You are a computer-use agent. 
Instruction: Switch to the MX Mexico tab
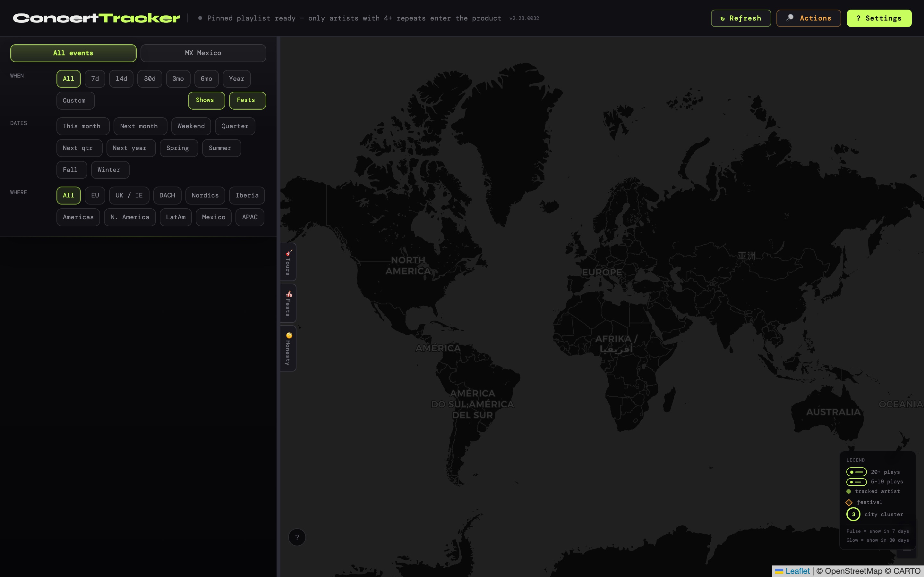click(x=203, y=53)
